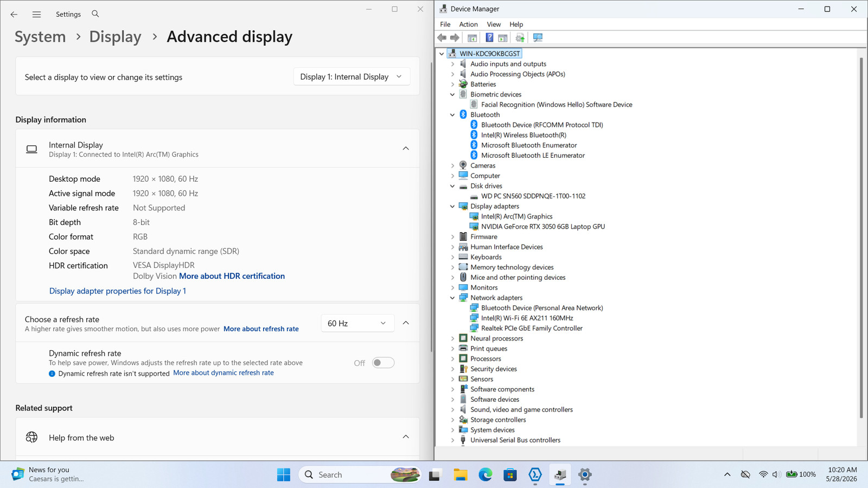The width and height of the screenshot is (868, 488).
Task: Select Realtek PCIe GbE Family Controller
Action: pos(532,329)
